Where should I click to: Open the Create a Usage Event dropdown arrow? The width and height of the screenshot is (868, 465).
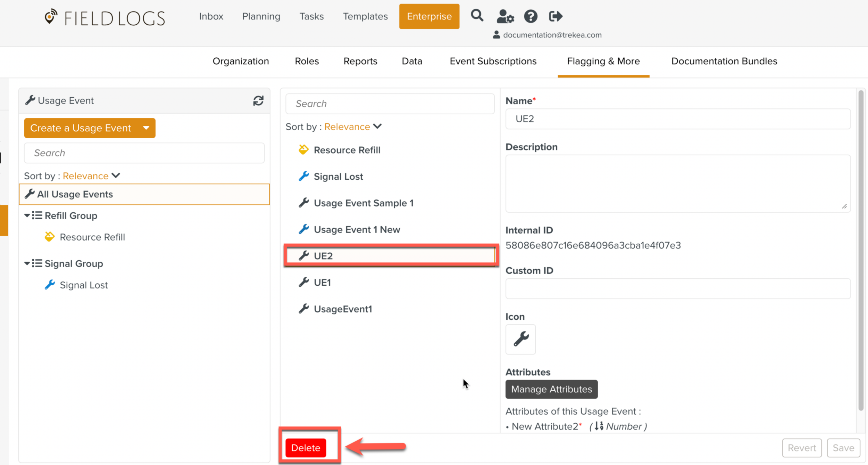[146, 128]
